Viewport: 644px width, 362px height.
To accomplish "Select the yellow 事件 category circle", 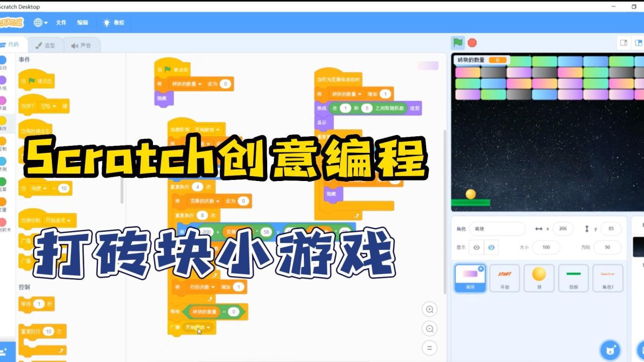I will [x=3, y=120].
